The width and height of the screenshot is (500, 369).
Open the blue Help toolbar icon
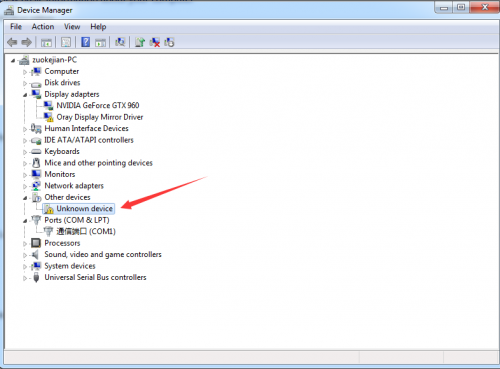[85, 42]
